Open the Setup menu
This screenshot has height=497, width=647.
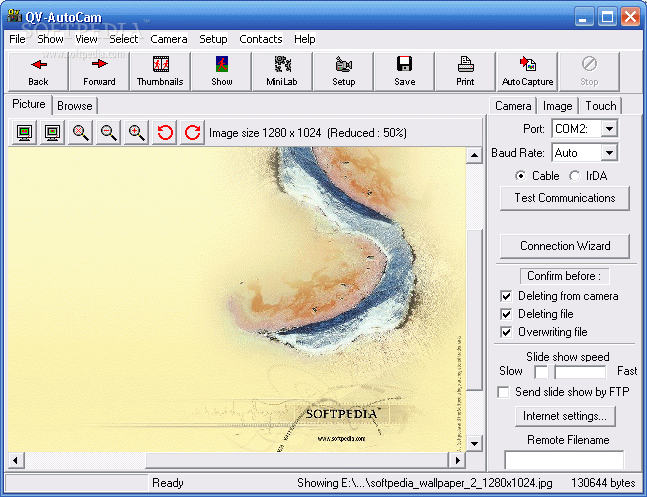(x=213, y=39)
